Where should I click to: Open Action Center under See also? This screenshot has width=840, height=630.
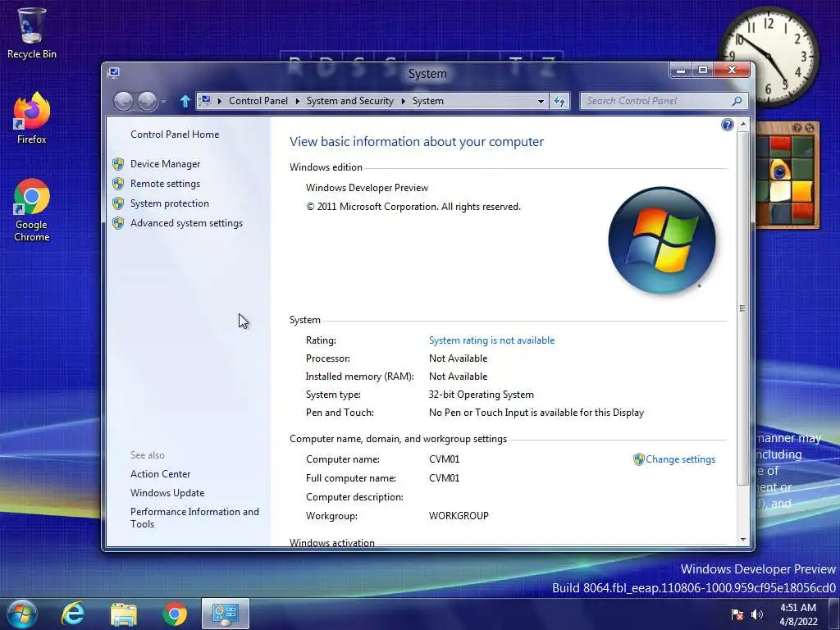tap(160, 474)
